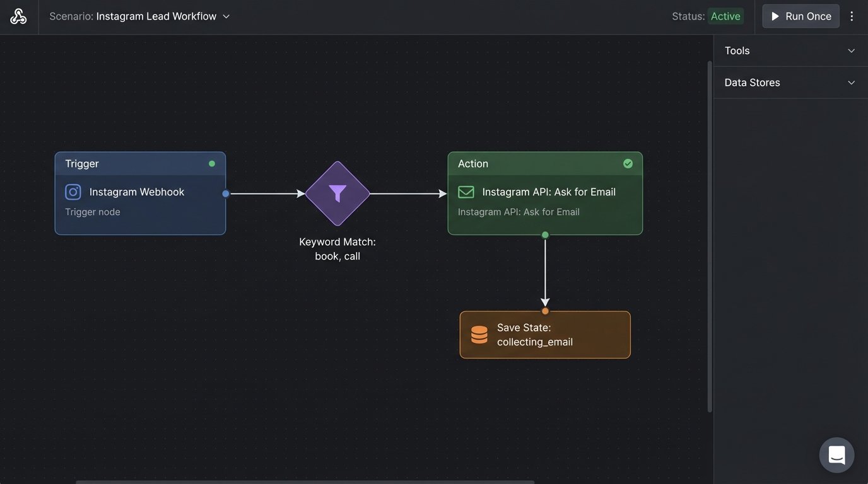Open the Scenario name dropdown chevron

[x=226, y=16]
